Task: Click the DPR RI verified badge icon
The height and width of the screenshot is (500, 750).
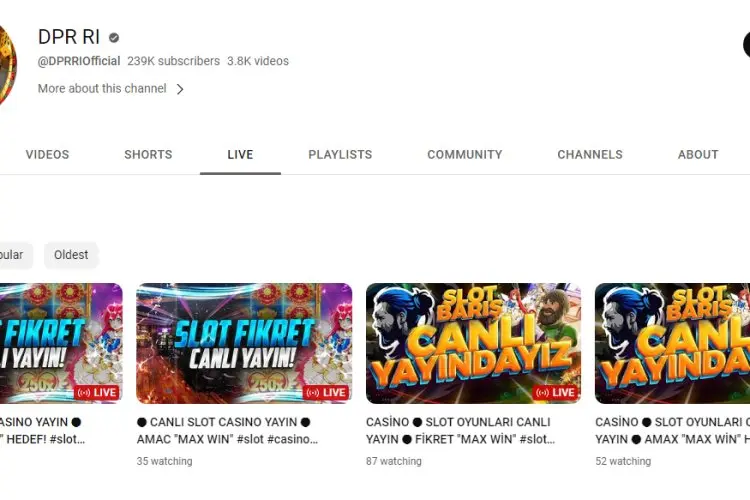Action: tap(114, 38)
